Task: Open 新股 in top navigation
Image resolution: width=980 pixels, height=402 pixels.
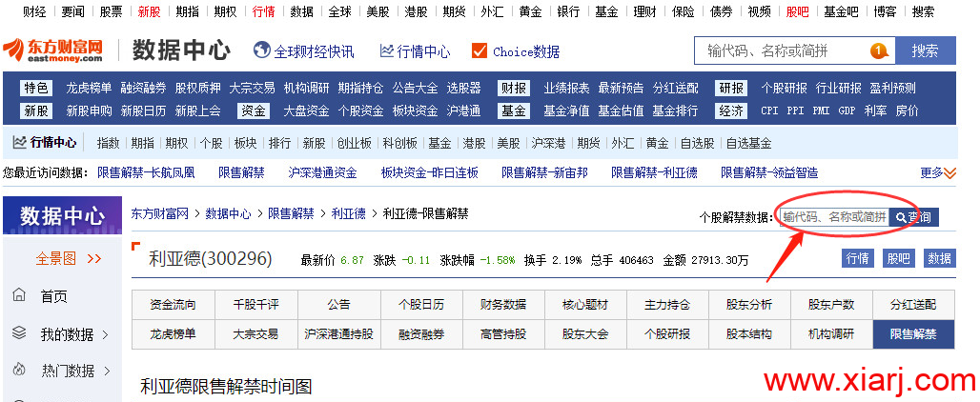Action: 150,11
